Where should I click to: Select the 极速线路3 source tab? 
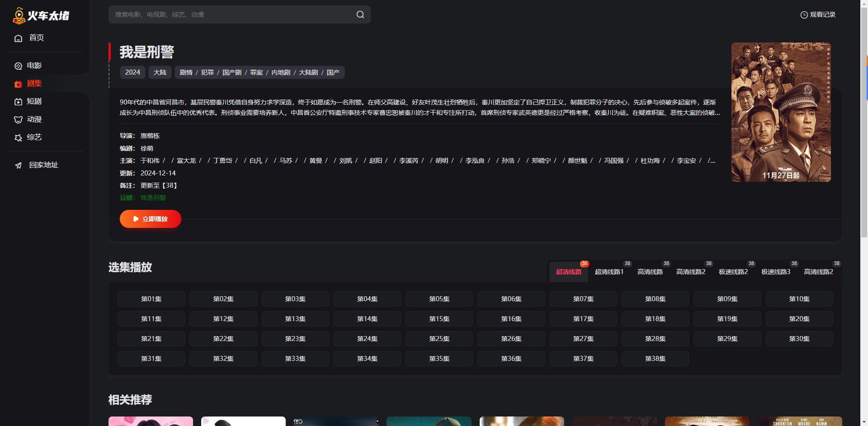click(775, 272)
